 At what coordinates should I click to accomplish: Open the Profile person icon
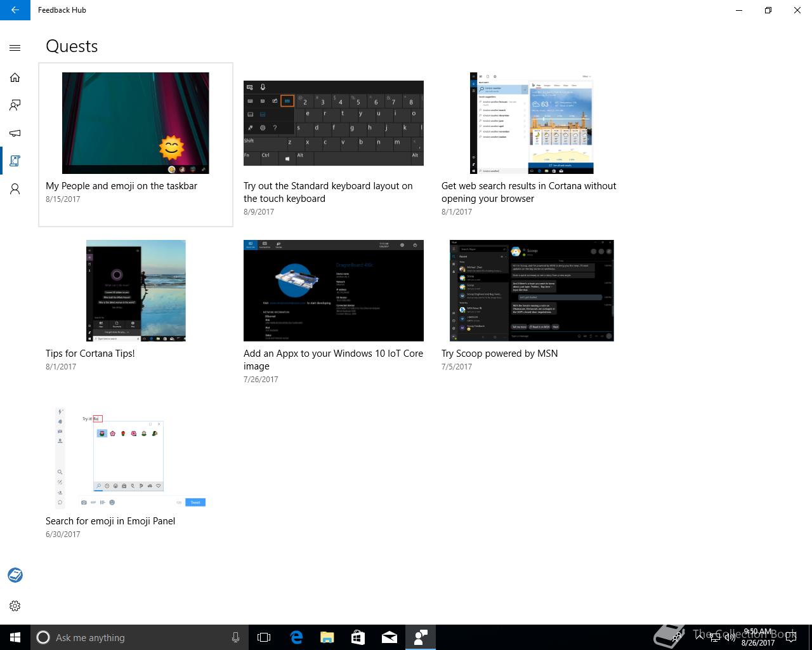tap(15, 189)
